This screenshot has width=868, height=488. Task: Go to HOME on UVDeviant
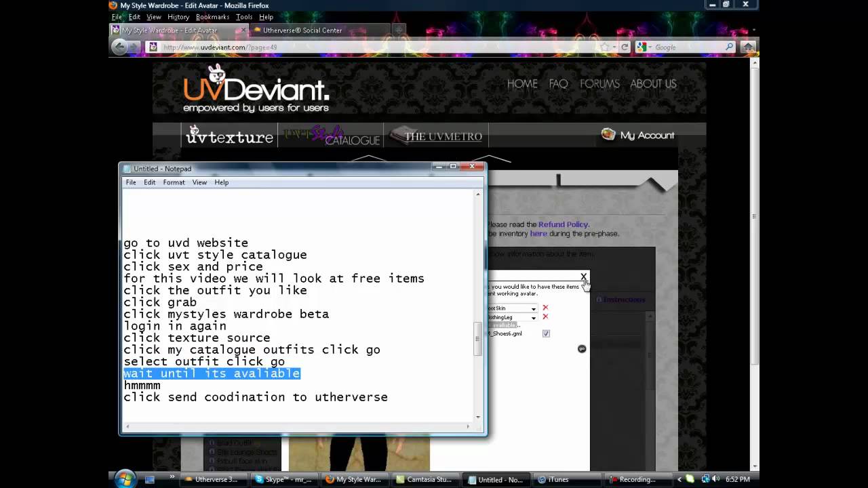(x=522, y=83)
